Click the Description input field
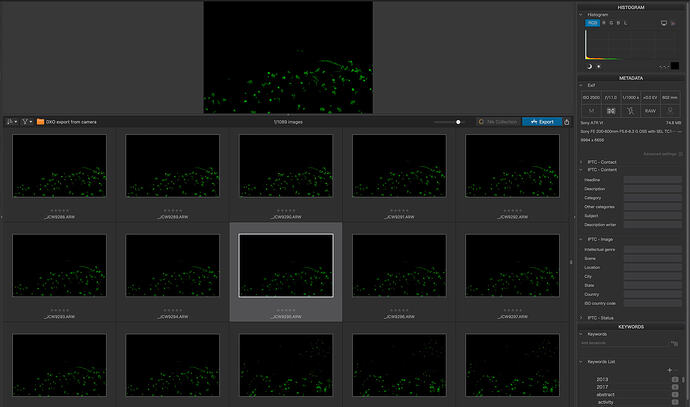690x407 pixels. point(653,189)
